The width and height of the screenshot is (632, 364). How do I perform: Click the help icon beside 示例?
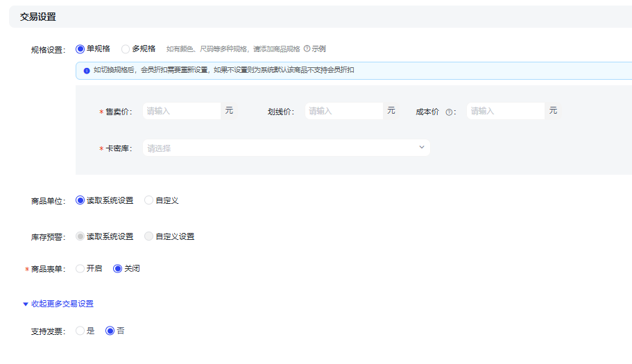click(307, 49)
